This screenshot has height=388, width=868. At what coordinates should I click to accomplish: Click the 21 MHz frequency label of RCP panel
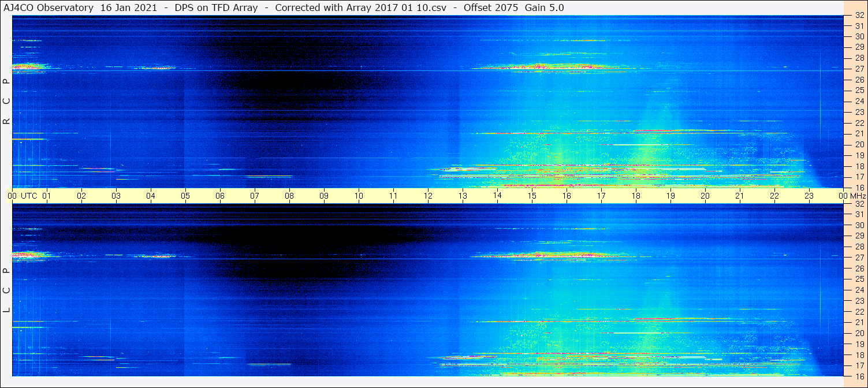pyautogui.click(x=859, y=133)
